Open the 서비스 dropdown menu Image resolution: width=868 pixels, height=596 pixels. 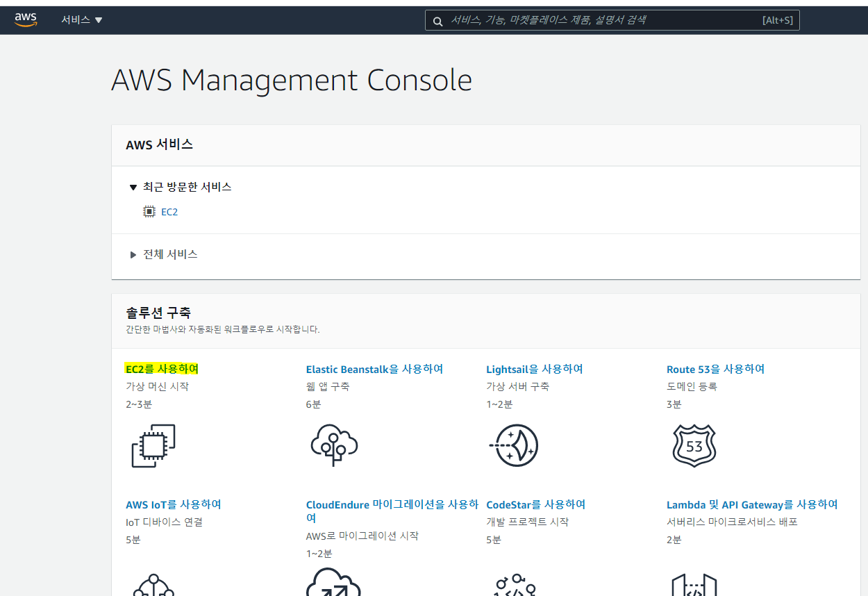click(82, 20)
